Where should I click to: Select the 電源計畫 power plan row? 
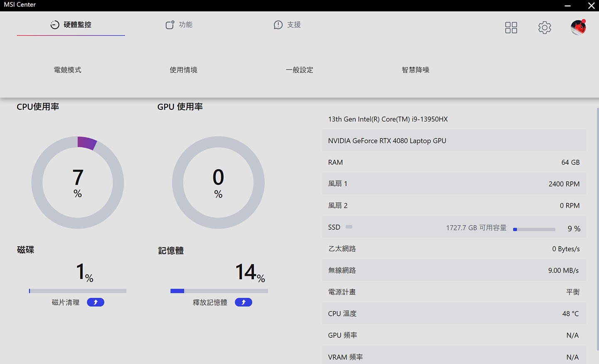click(454, 292)
